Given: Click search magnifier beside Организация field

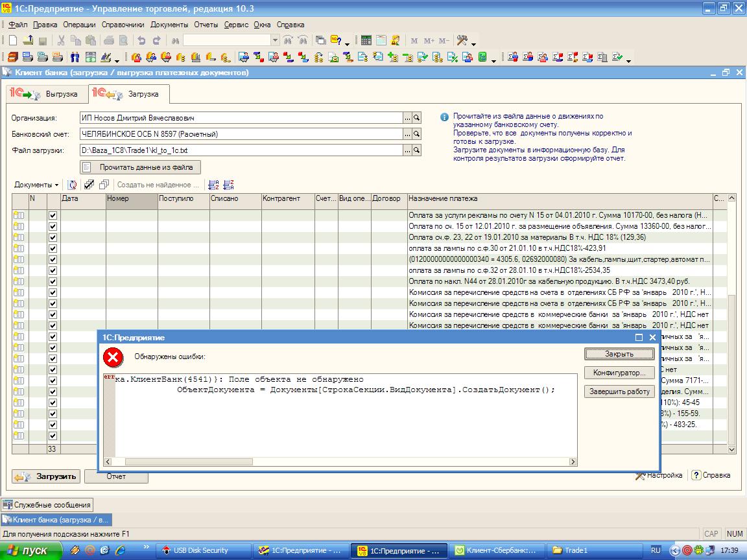Looking at the screenshot, I should (x=417, y=117).
